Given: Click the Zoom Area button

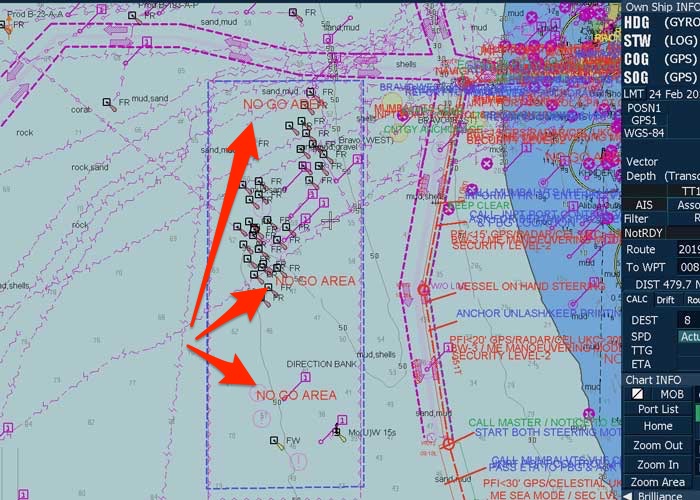Looking at the screenshot, I should click(658, 483).
